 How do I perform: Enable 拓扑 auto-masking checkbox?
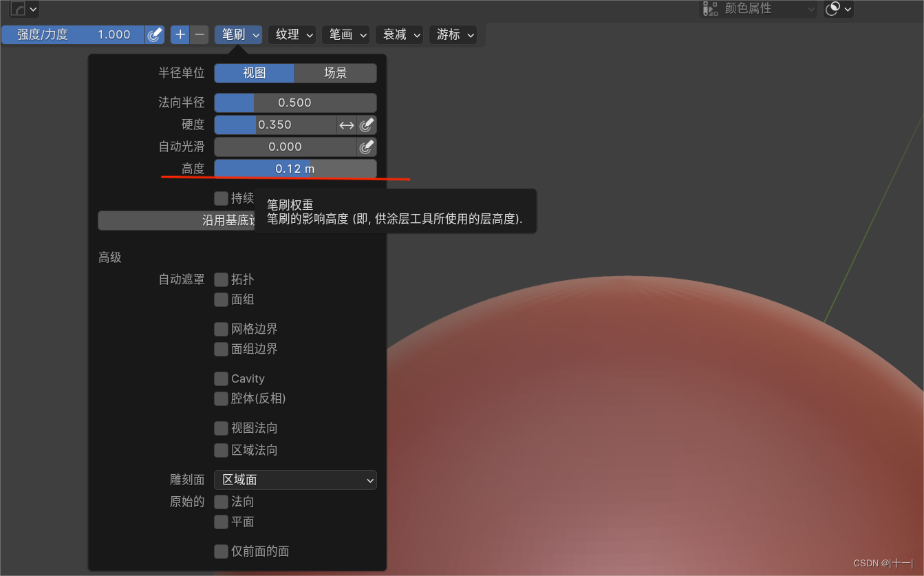coord(221,279)
